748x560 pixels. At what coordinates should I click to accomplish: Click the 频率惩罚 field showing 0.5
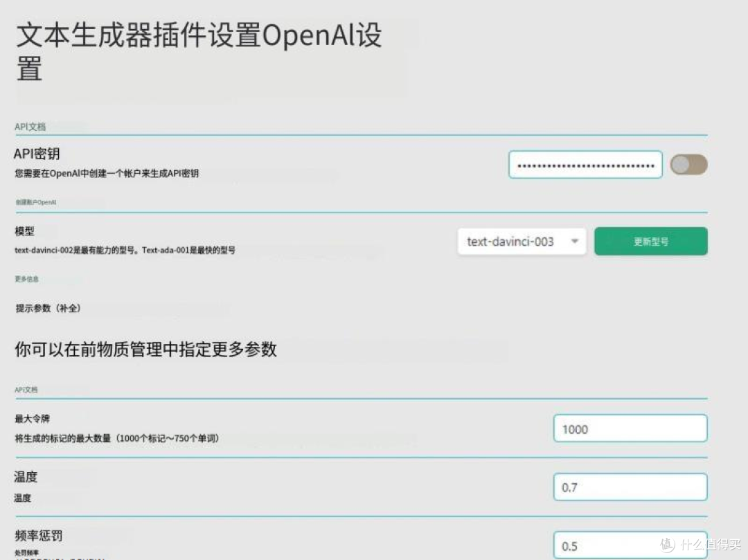pos(630,545)
